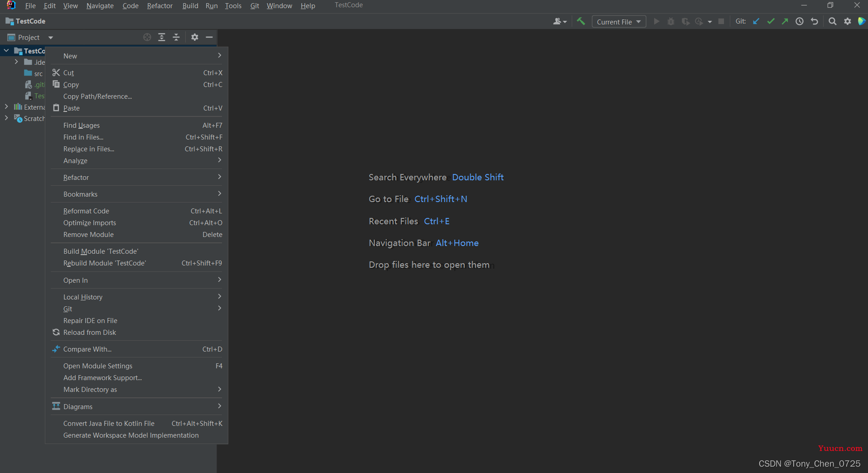This screenshot has height=473, width=868.
Task: Open the Open In submenu
Action: [136, 280]
